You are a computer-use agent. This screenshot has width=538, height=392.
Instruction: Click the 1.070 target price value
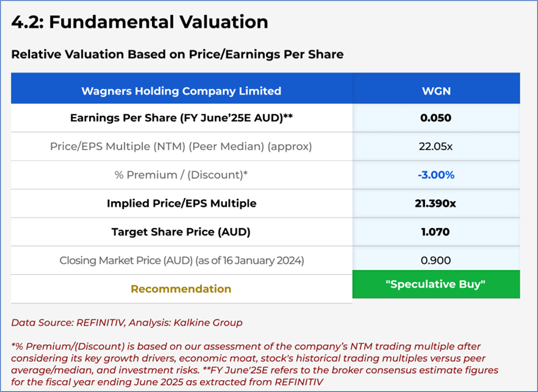435,232
